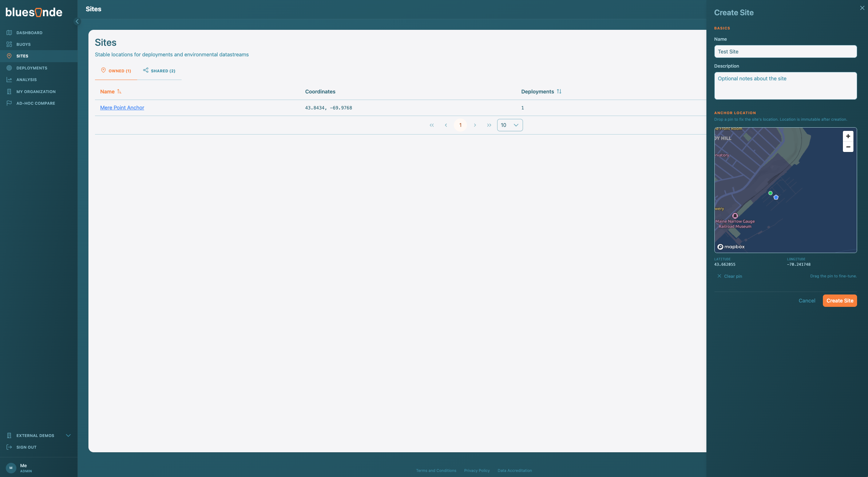Click into the Description text area
The image size is (868, 477).
coord(785,86)
